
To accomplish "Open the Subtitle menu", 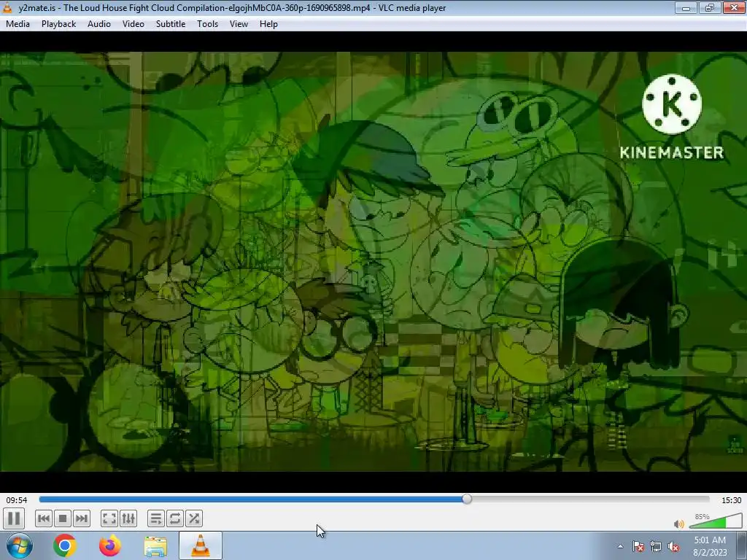I will click(171, 24).
